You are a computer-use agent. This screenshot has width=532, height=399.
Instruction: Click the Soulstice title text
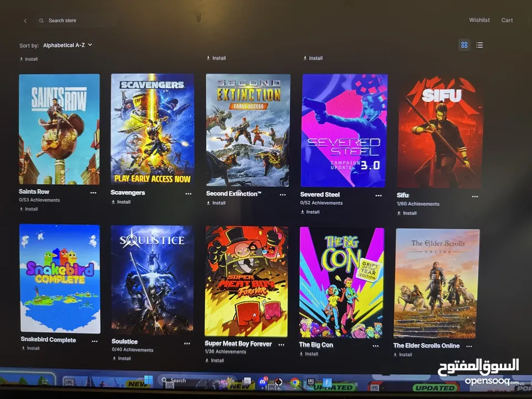(125, 342)
